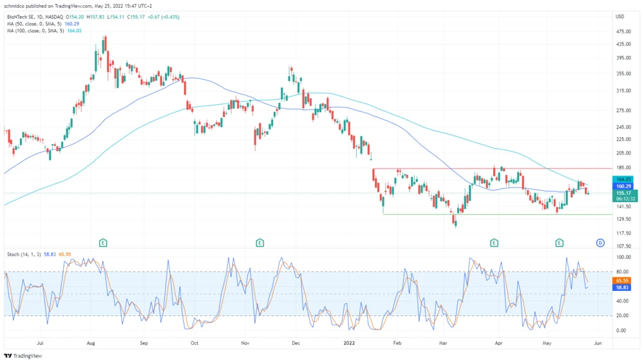
Task: Click the 80.00 Stoch axis label
Action: [622, 272]
